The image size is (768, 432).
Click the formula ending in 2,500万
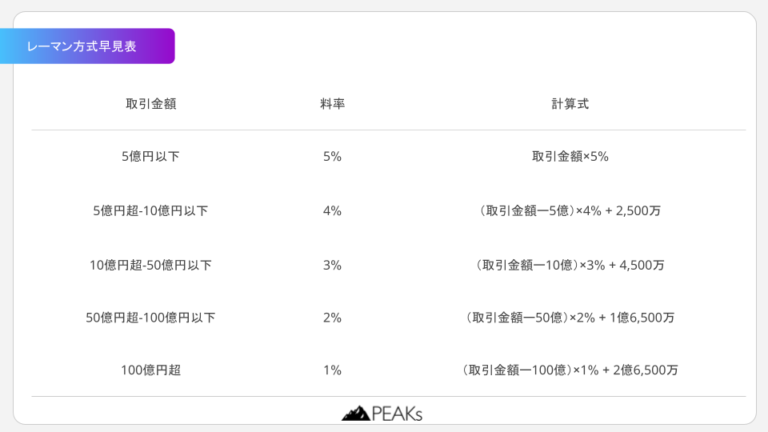[570, 211]
